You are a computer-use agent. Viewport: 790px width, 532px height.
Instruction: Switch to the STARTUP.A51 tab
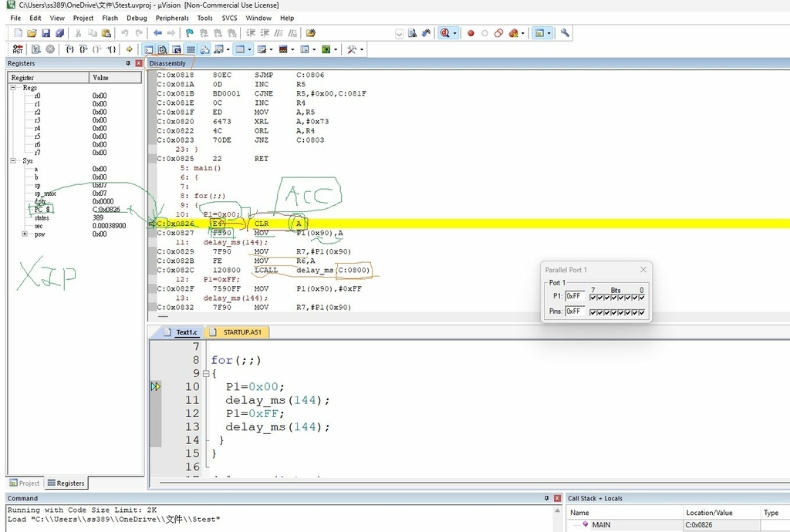coord(241,332)
